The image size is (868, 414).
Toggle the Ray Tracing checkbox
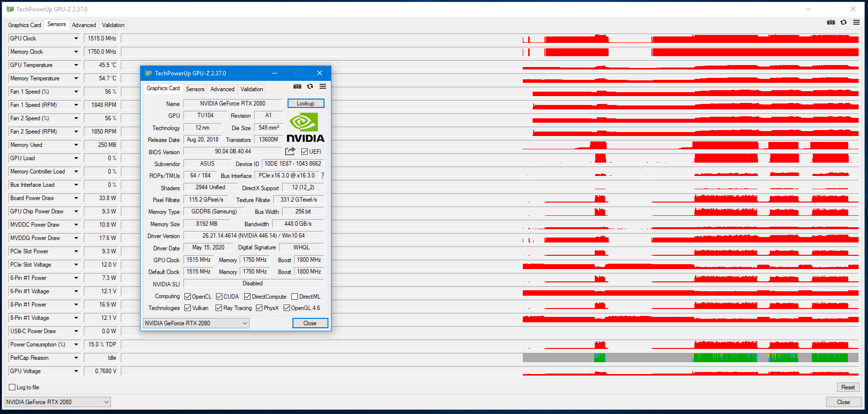point(219,308)
